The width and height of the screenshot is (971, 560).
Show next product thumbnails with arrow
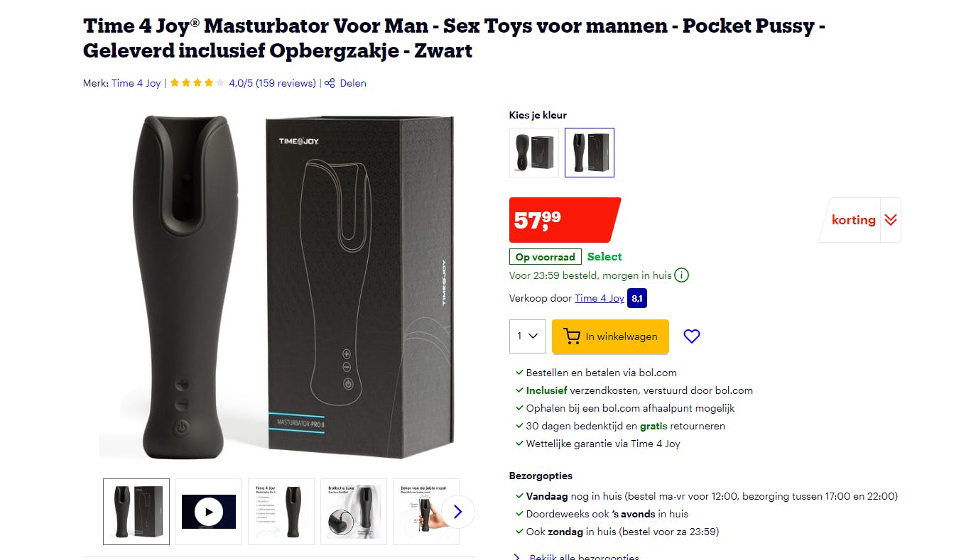tap(457, 512)
